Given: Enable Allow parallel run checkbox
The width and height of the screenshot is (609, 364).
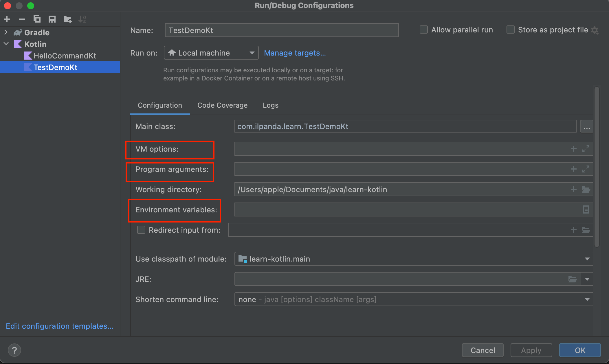Looking at the screenshot, I should (424, 30).
